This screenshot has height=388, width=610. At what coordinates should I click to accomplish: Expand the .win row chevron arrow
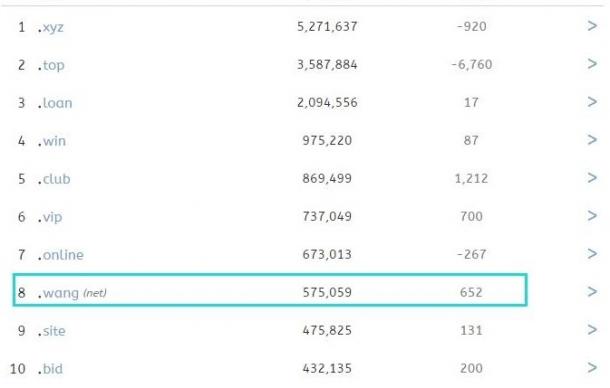[592, 140]
